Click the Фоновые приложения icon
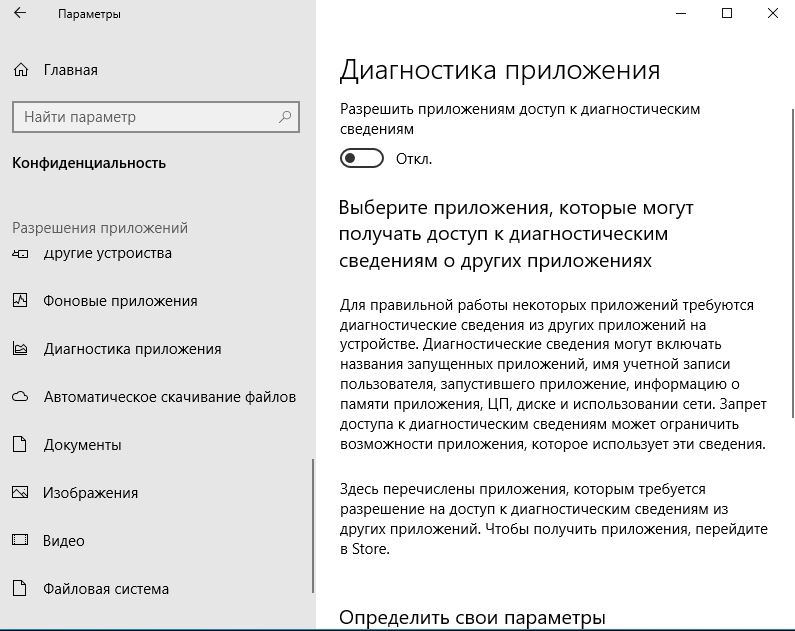The width and height of the screenshot is (795, 631). pos(20,301)
